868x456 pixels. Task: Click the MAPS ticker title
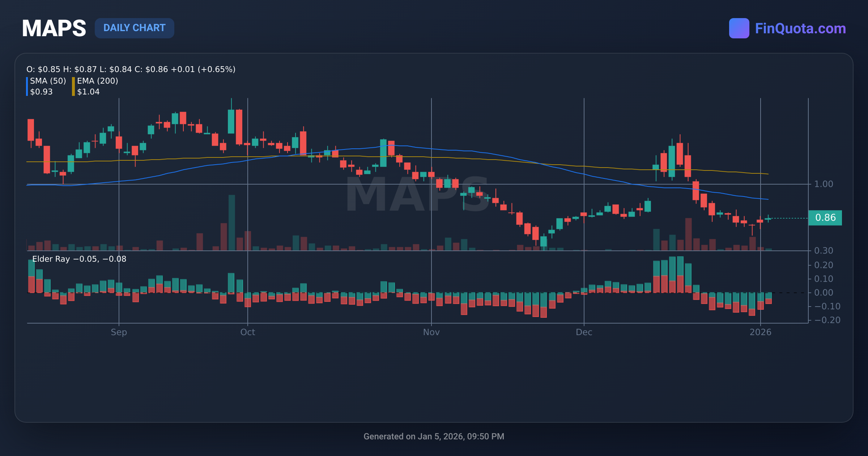pos(54,27)
